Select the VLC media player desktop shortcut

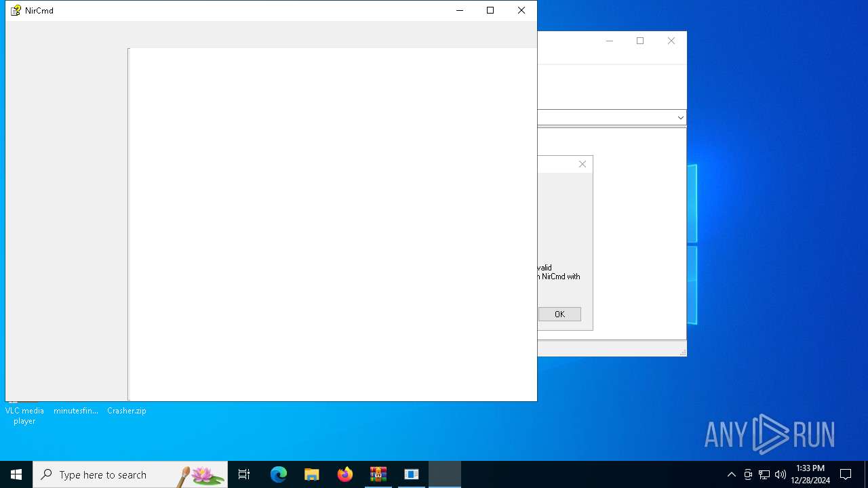[24, 415]
